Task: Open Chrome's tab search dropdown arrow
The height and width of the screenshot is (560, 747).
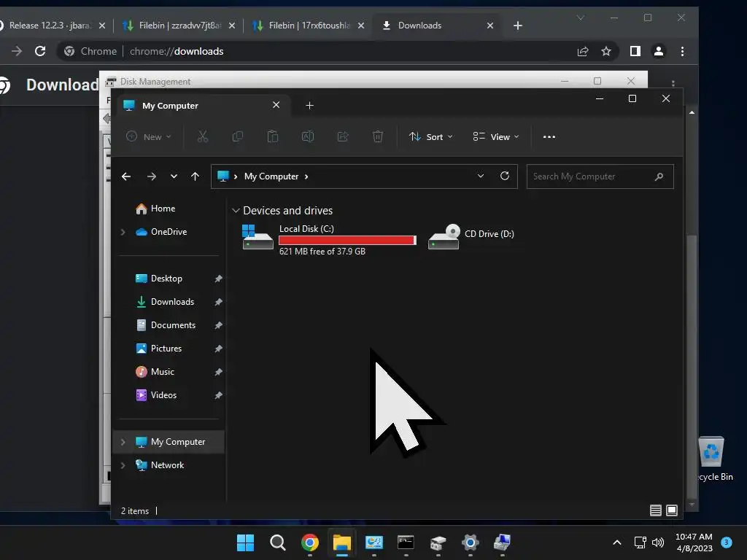Action: click(580, 18)
